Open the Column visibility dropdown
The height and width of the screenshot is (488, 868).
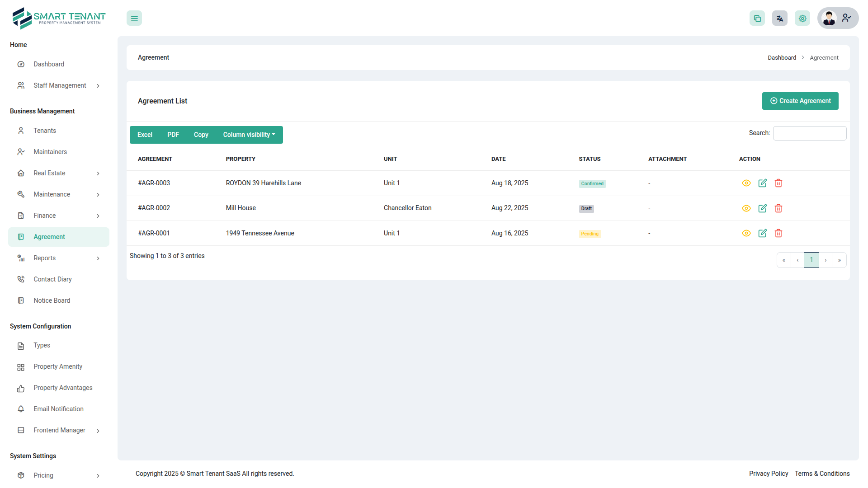coord(249,135)
